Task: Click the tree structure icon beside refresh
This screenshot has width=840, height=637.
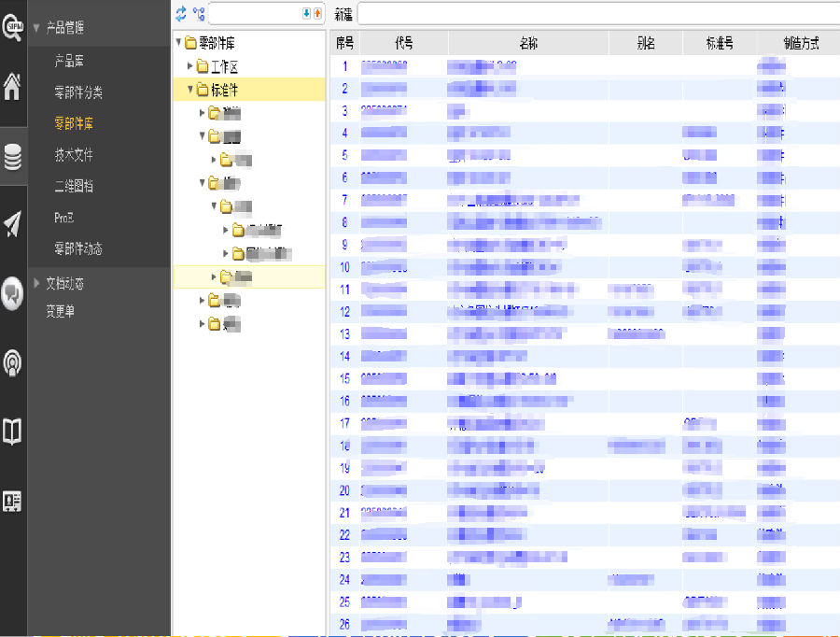Action: [198, 13]
